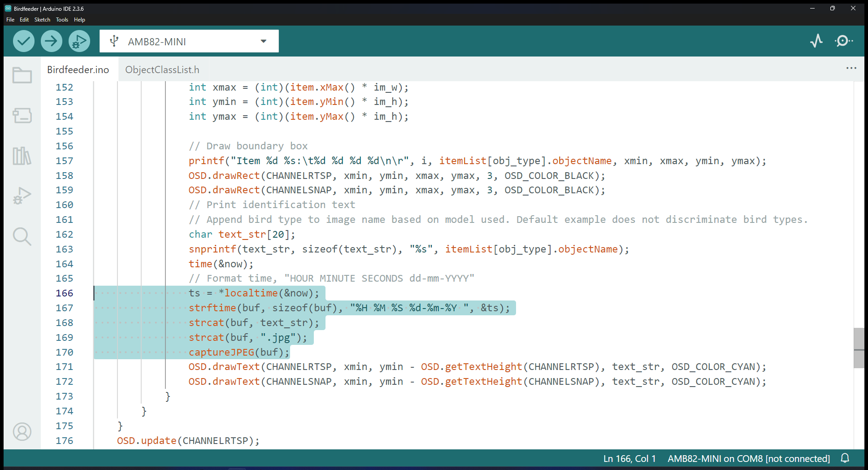Image resolution: width=868 pixels, height=470 pixels.
Task: Open the Sketchbook folder panel
Action: [x=22, y=75]
